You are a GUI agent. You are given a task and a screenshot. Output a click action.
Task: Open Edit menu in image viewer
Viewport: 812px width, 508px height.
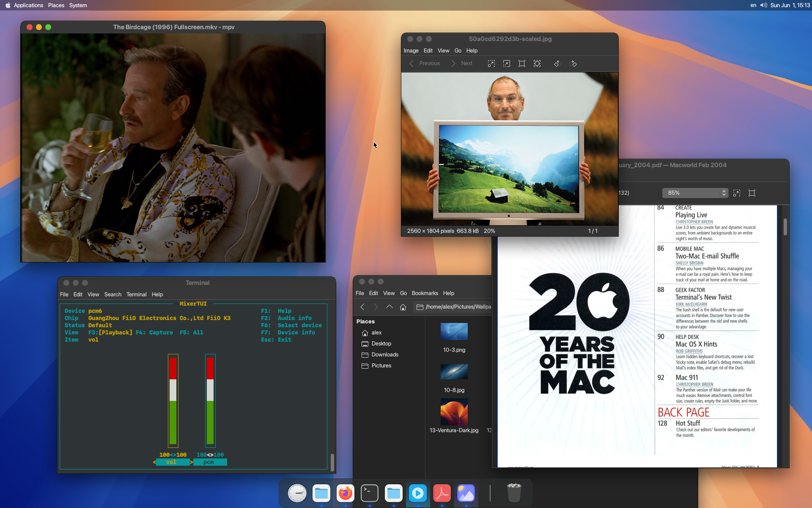pyautogui.click(x=428, y=50)
